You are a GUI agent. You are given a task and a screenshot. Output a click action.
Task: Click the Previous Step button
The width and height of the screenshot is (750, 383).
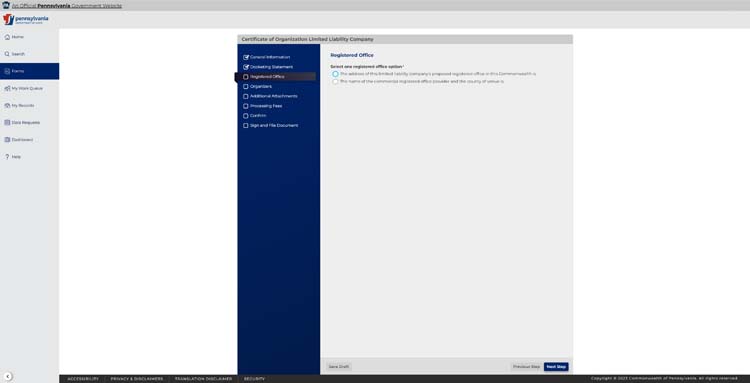pos(526,367)
